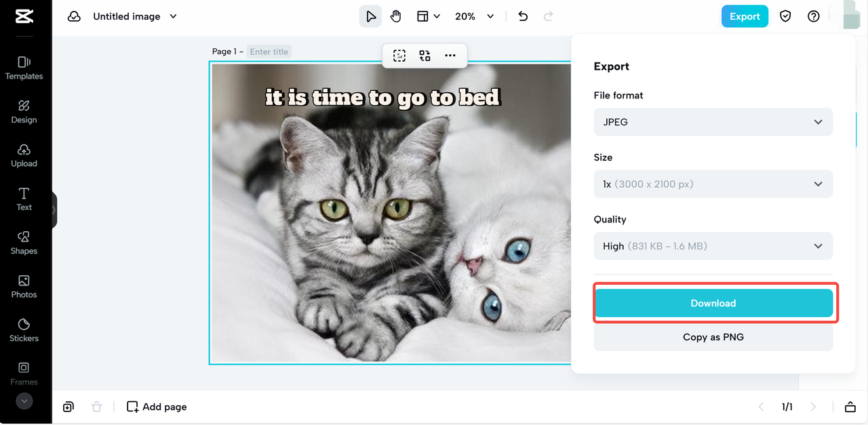Viewport: 868px width, 425px height.
Task: Click the delete page trash icon
Action: tap(97, 407)
